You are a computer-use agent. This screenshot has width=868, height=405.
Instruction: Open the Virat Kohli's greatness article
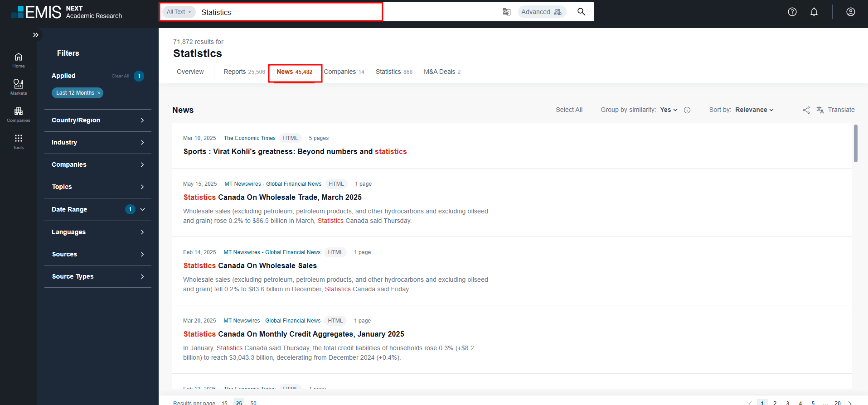click(295, 151)
